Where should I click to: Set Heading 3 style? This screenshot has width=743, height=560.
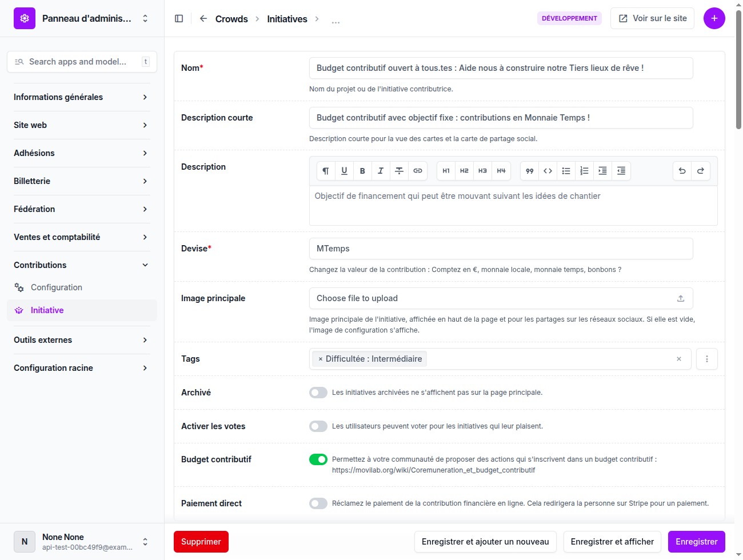tap(482, 171)
